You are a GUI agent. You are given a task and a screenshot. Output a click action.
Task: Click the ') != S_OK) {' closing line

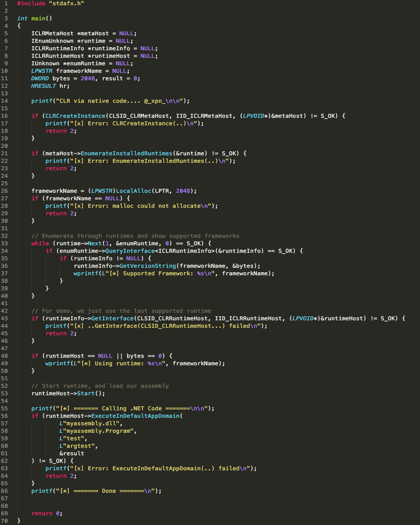52,461
